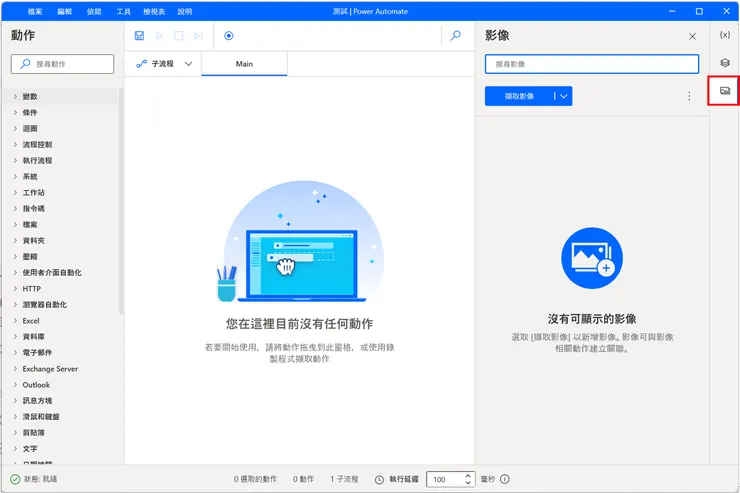Open the 檢視表 menu
This screenshot has width=740, height=493.
(x=154, y=11)
